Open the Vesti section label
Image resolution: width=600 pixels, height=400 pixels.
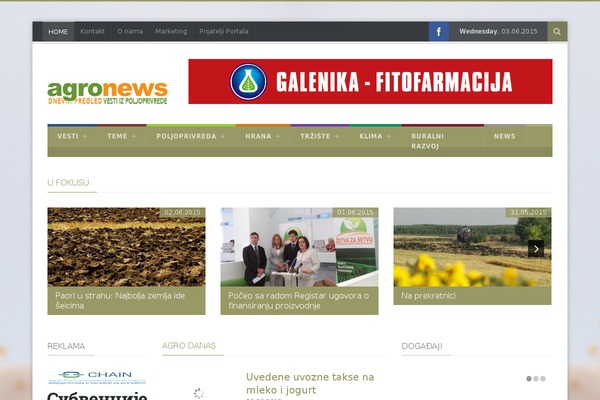[x=68, y=136]
